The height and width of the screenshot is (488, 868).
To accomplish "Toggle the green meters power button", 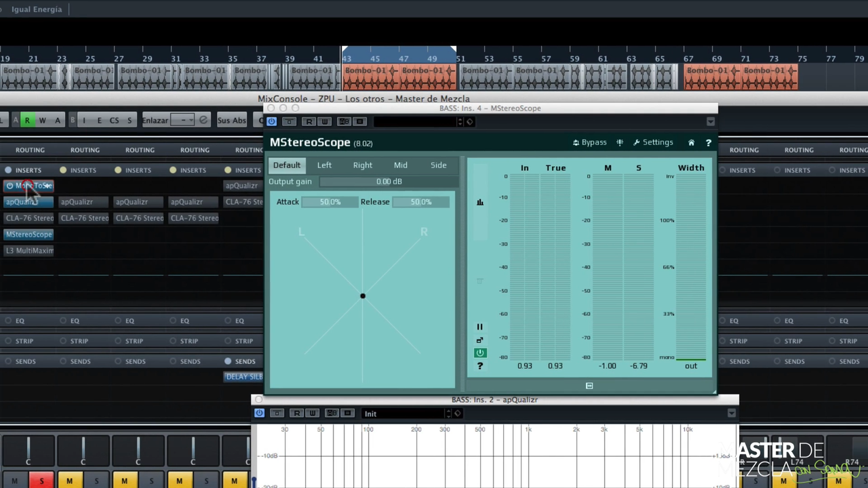I will click(x=479, y=353).
